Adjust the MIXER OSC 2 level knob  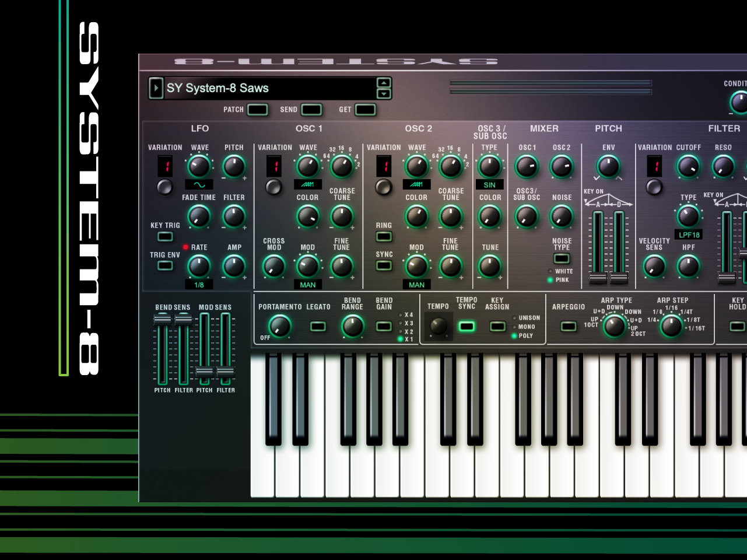562,167
